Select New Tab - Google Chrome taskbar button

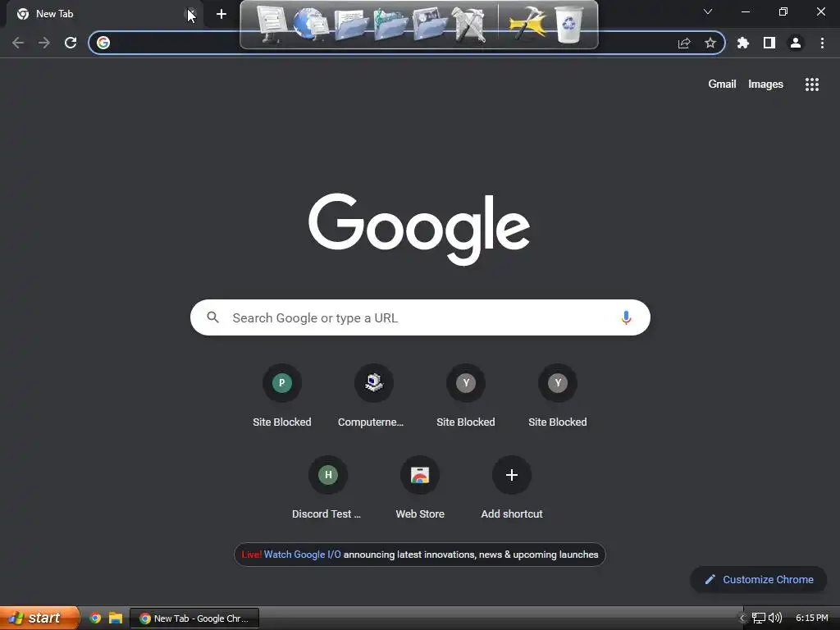(x=194, y=619)
